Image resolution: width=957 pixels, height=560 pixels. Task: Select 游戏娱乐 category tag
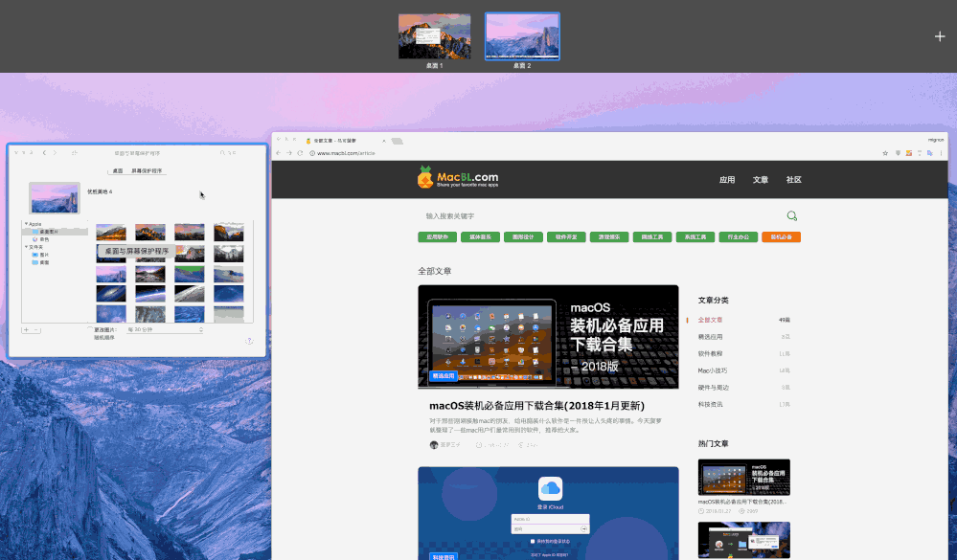(609, 236)
